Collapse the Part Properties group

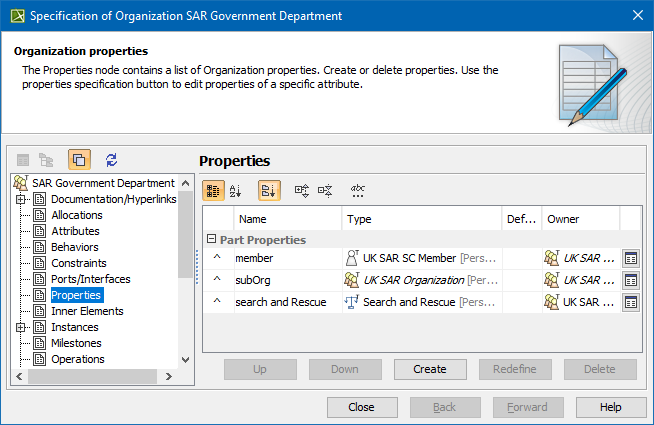point(211,240)
